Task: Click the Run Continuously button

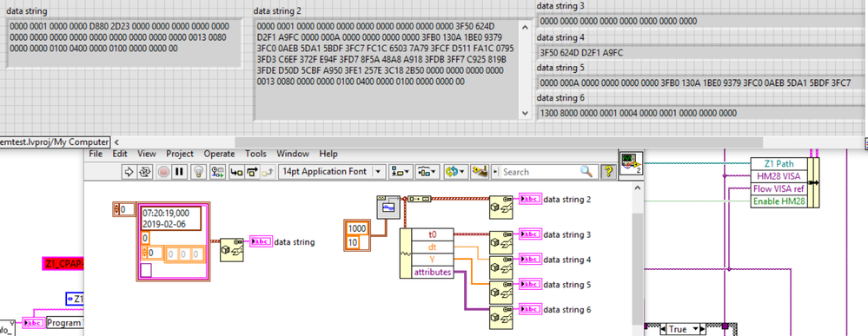Action: pyautogui.click(x=145, y=172)
